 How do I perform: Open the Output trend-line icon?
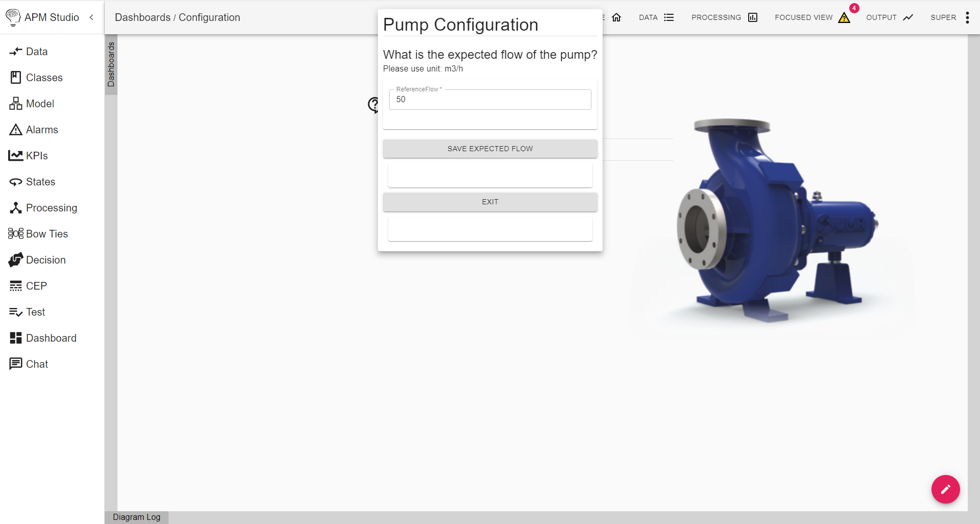coord(909,17)
